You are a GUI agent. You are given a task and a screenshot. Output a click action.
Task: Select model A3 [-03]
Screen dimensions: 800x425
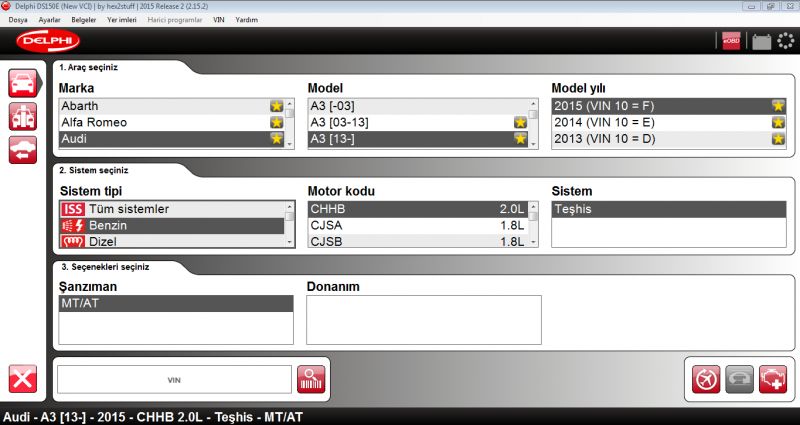pyautogui.click(x=418, y=106)
